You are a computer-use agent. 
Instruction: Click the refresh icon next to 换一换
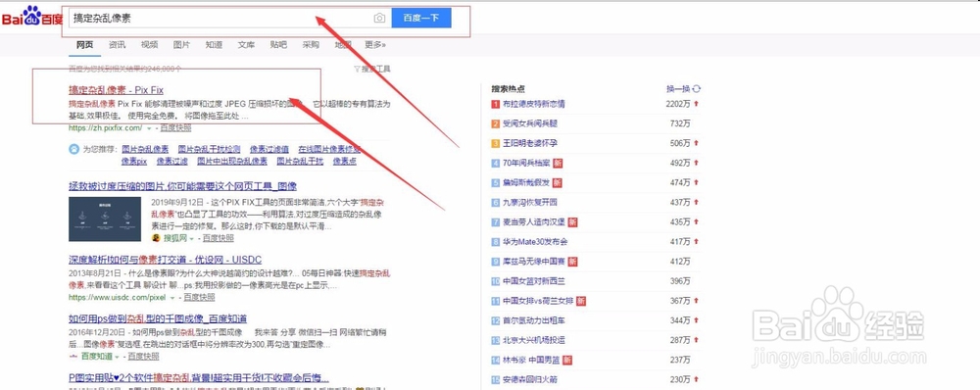pyautogui.click(x=696, y=89)
